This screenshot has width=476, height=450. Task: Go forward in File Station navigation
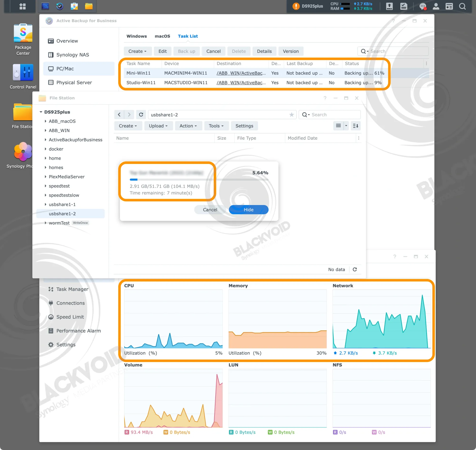(x=129, y=115)
